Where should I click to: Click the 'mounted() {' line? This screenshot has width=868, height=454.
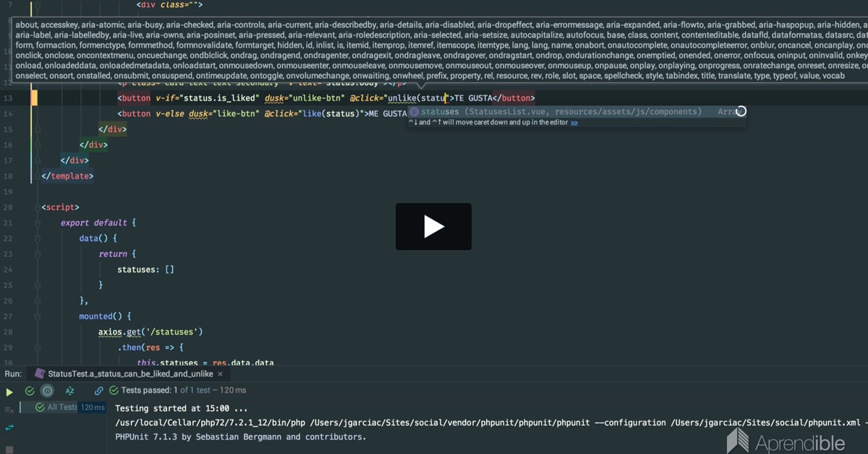point(106,317)
